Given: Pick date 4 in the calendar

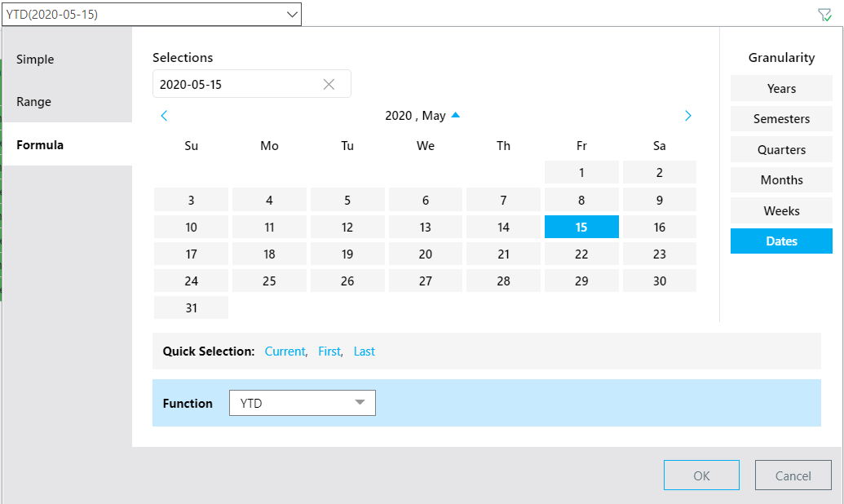Looking at the screenshot, I should (x=269, y=200).
